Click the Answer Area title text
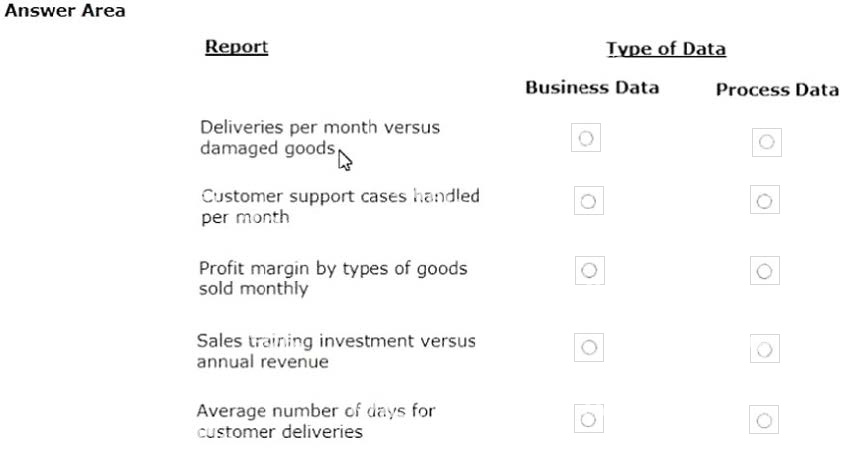Screen dimensions: 846x449 click(x=65, y=10)
